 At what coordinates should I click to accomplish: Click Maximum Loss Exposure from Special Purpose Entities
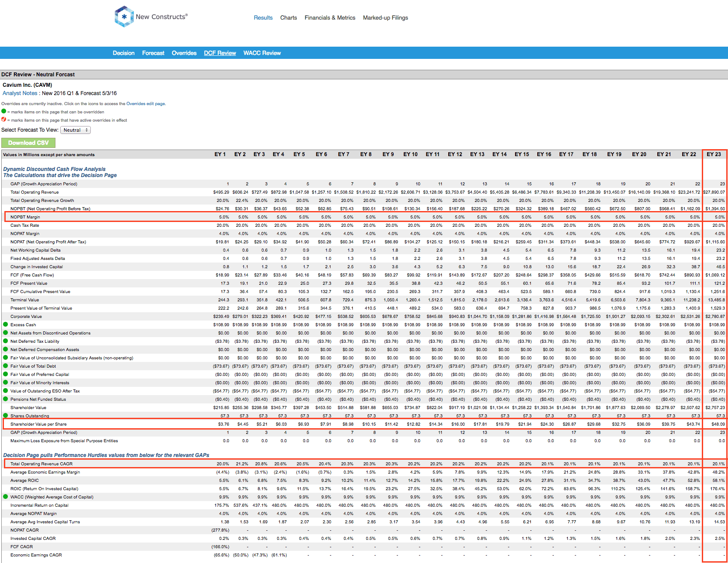[64, 440]
